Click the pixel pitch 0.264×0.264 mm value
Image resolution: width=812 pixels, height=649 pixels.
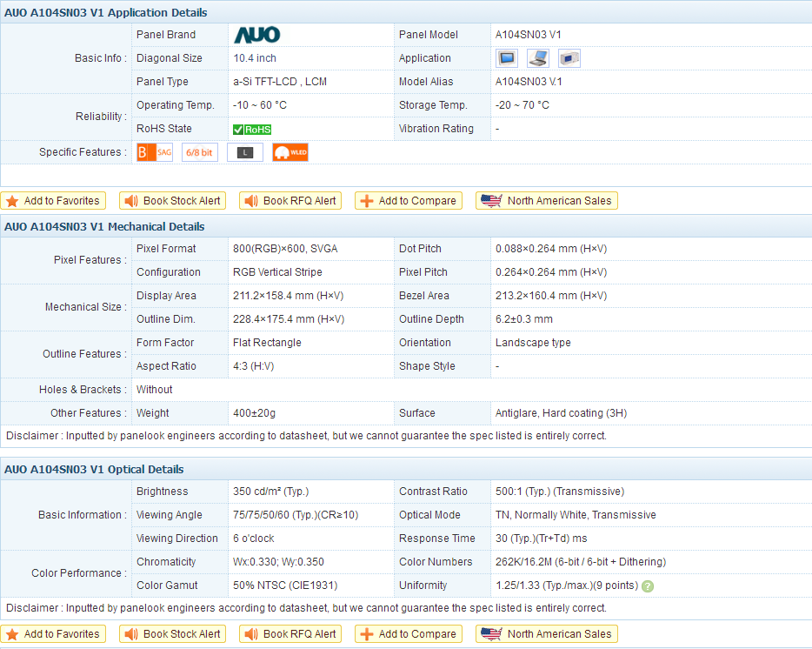coord(551,272)
